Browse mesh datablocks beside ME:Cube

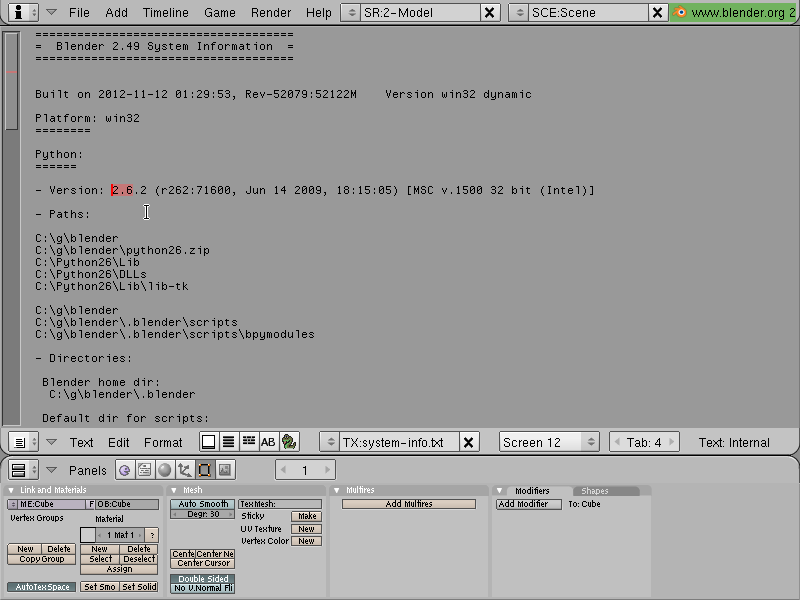(x=12, y=504)
